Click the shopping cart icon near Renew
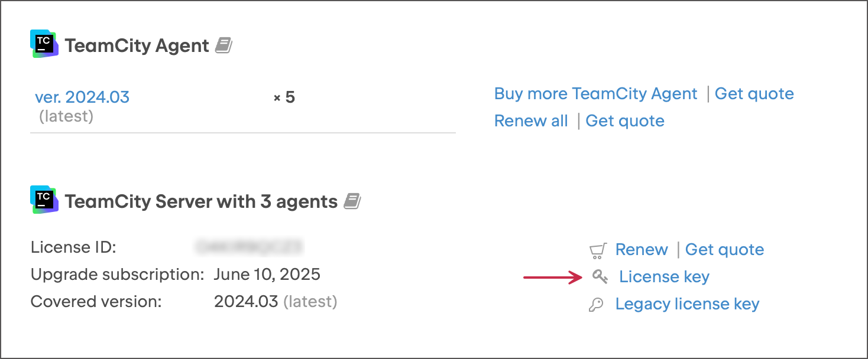Viewport: 868px width, 359px height. [598, 250]
